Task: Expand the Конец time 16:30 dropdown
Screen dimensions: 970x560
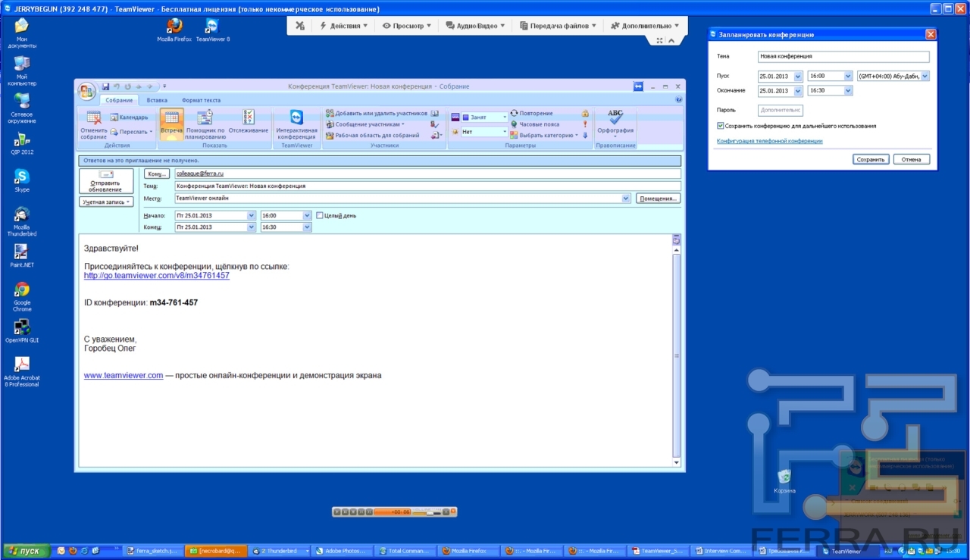Action: pos(307,227)
